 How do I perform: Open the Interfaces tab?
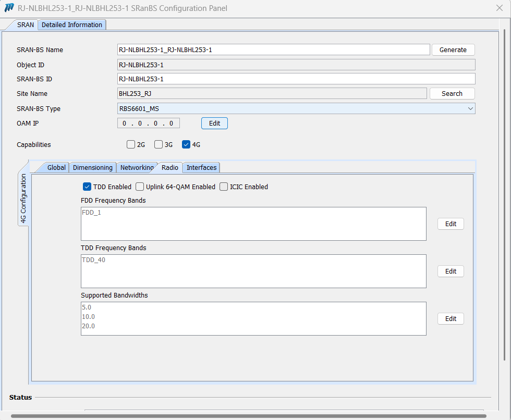pos(201,167)
